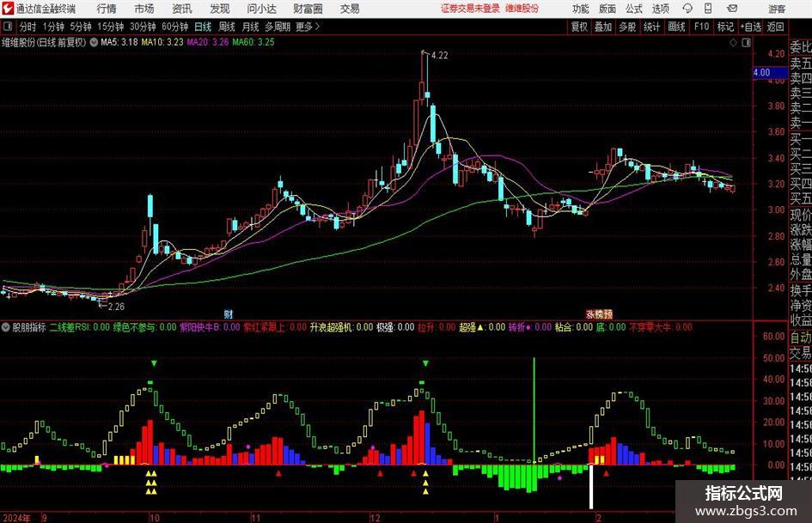Viewport: 812px width, 523px height.
Task: Select the 日线 daily period tab
Action: pyautogui.click(x=203, y=27)
